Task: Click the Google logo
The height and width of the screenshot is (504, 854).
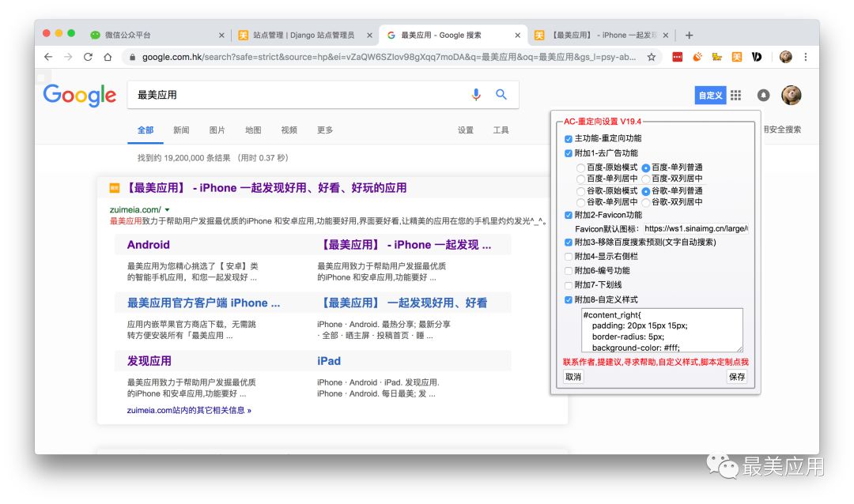Action: pyautogui.click(x=80, y=96)
